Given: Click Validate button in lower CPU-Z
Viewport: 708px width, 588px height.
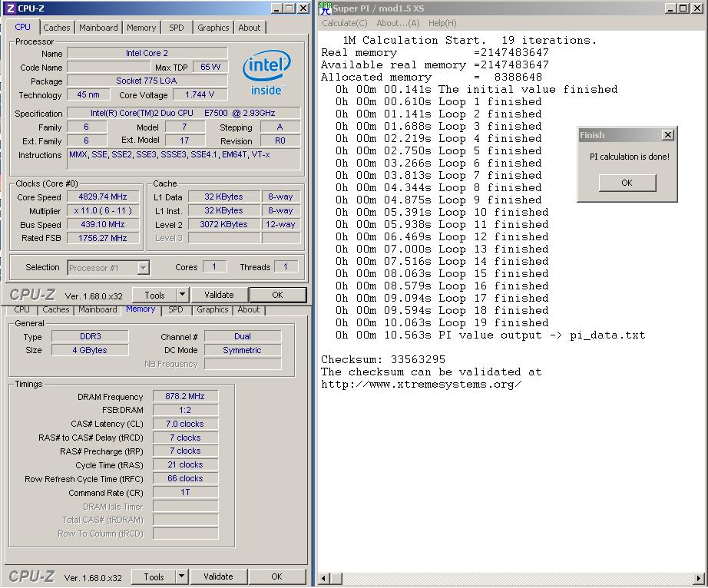Looking at the screenshot, I should coord(218,576).
